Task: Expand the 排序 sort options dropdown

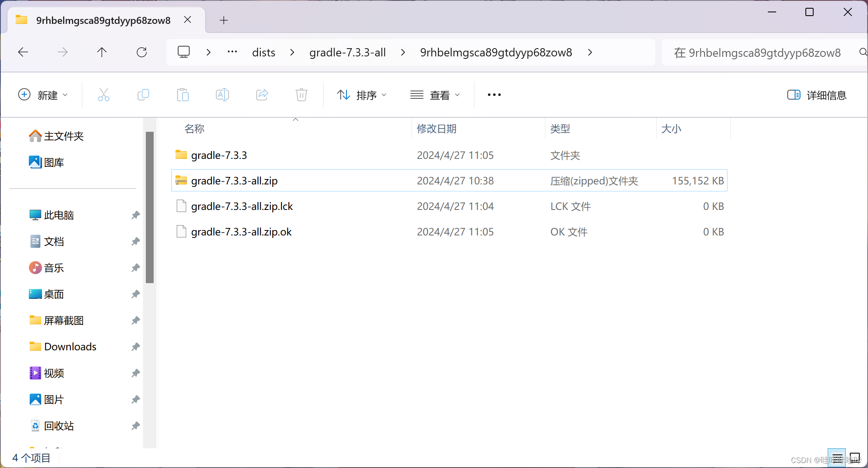Action: 362,95
